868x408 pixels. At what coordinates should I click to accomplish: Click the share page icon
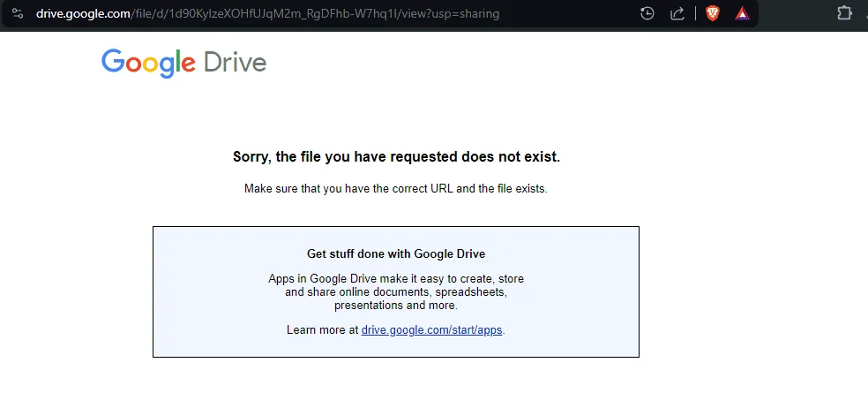(677, 13)
